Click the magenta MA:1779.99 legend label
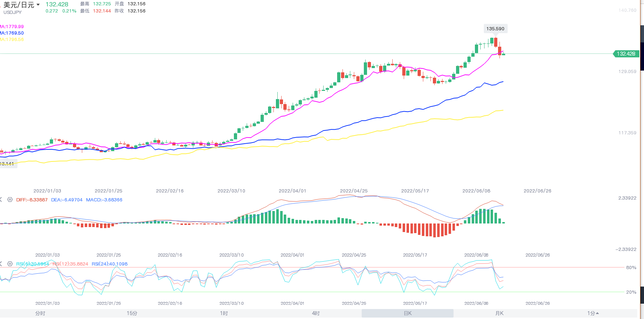 12,27
